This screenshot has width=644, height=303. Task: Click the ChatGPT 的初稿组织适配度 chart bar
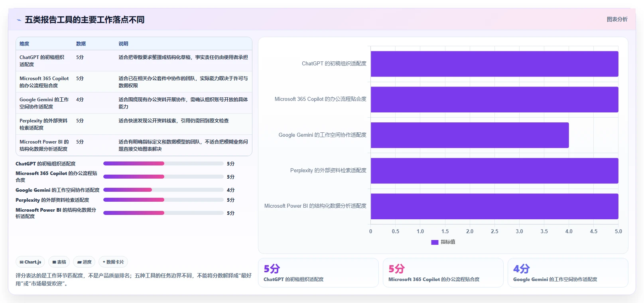click(494, 64)
